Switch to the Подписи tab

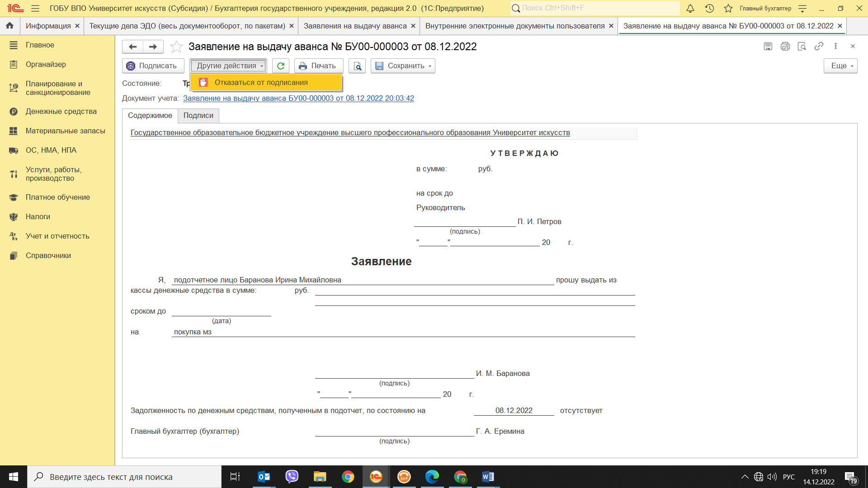198,116
